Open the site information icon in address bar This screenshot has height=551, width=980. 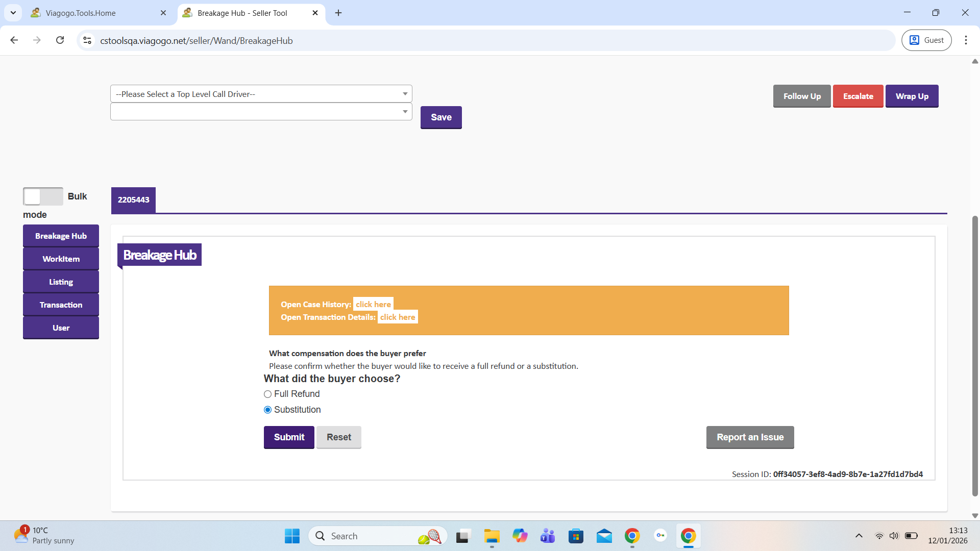(87, 40)
